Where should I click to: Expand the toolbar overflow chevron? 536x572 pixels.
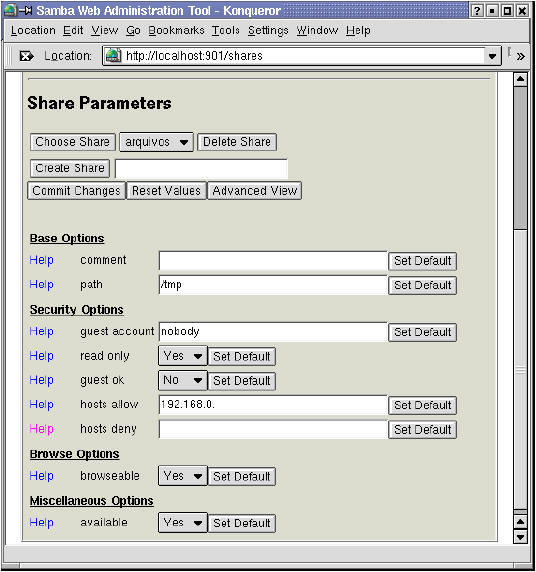click(521, 56)
